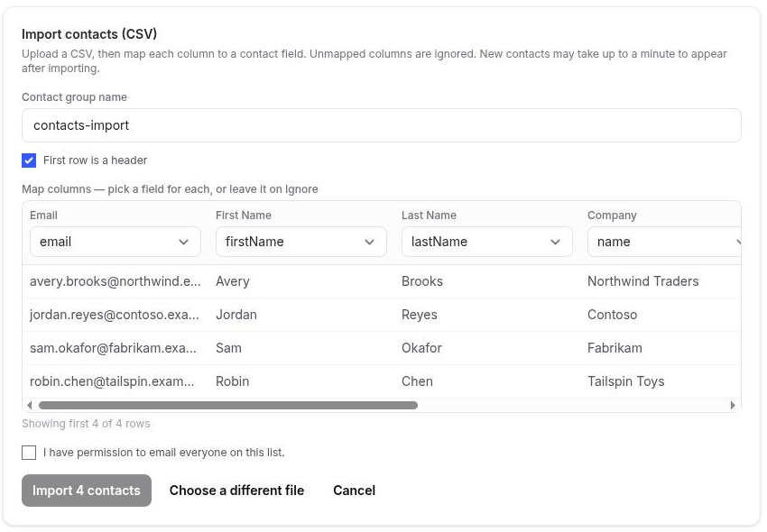The width and height of the screenshot is (767, 532).
Task: Click the first name cell 'Robin'
Action: pyautogui.click(x=233, y=381)
